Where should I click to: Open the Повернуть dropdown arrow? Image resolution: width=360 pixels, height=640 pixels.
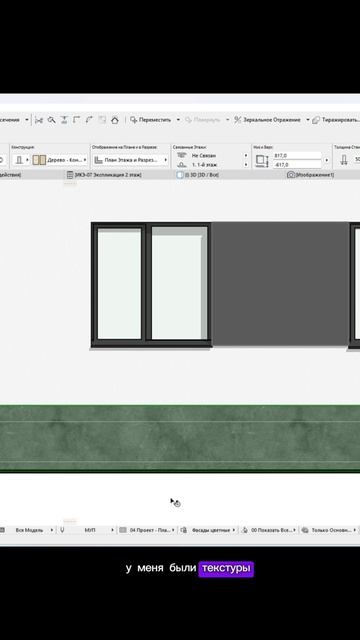tap(227, 120)
